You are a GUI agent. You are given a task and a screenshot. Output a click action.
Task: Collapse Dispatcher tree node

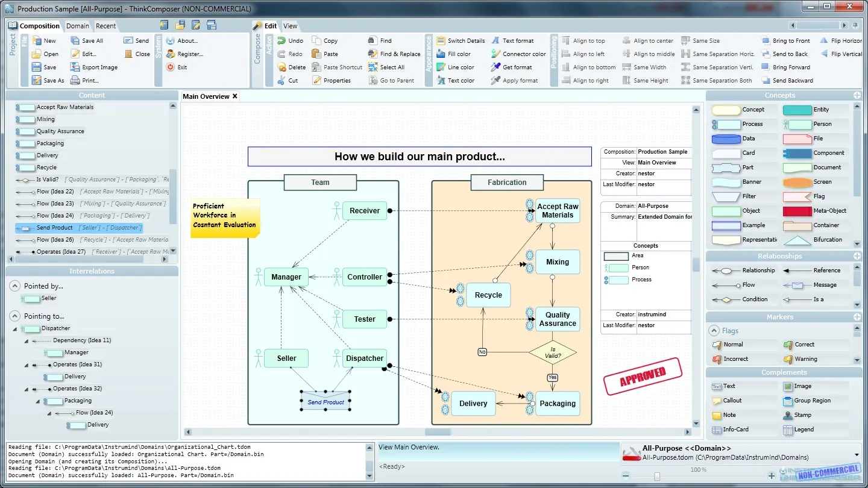pos(15,329)
